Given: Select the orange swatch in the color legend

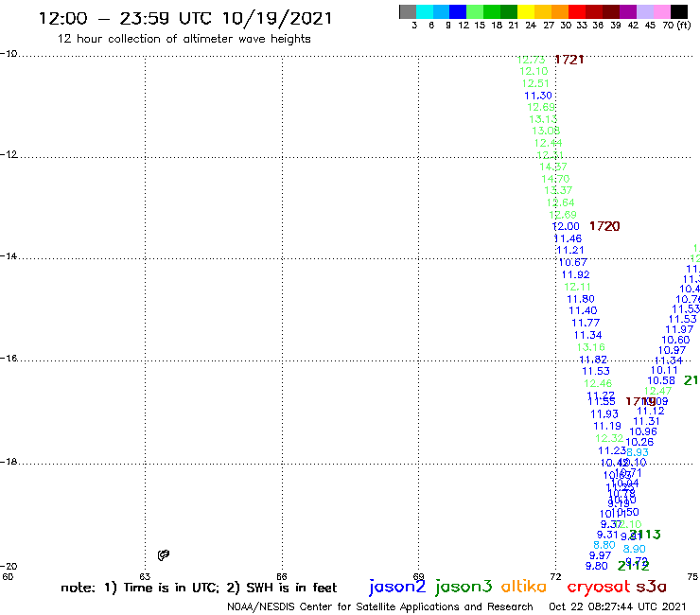Looking at the screenshot, I should coord(560,11).
